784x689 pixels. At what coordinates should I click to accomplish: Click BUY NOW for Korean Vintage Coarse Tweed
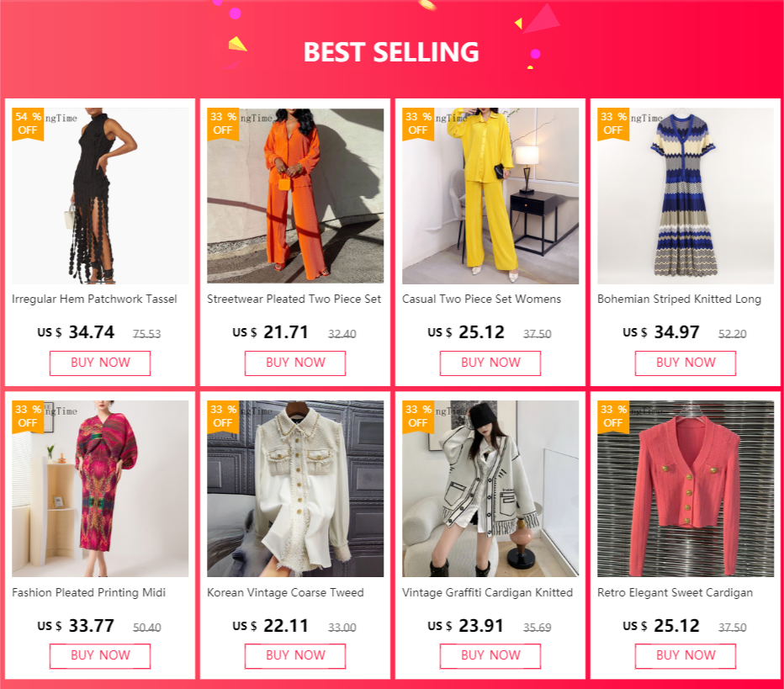295,656
